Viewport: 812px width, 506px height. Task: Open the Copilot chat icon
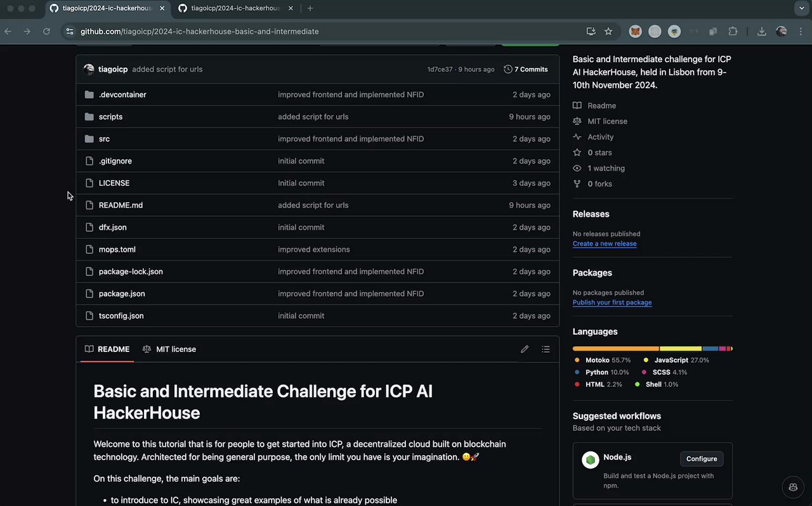coord(793,487)
